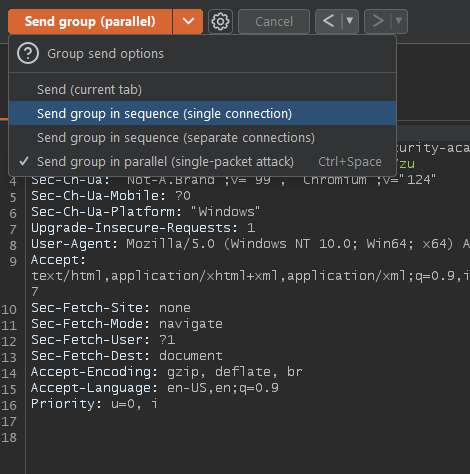
Task: Expand the back history dropdown triangle
Action: [x=350, y=22]
